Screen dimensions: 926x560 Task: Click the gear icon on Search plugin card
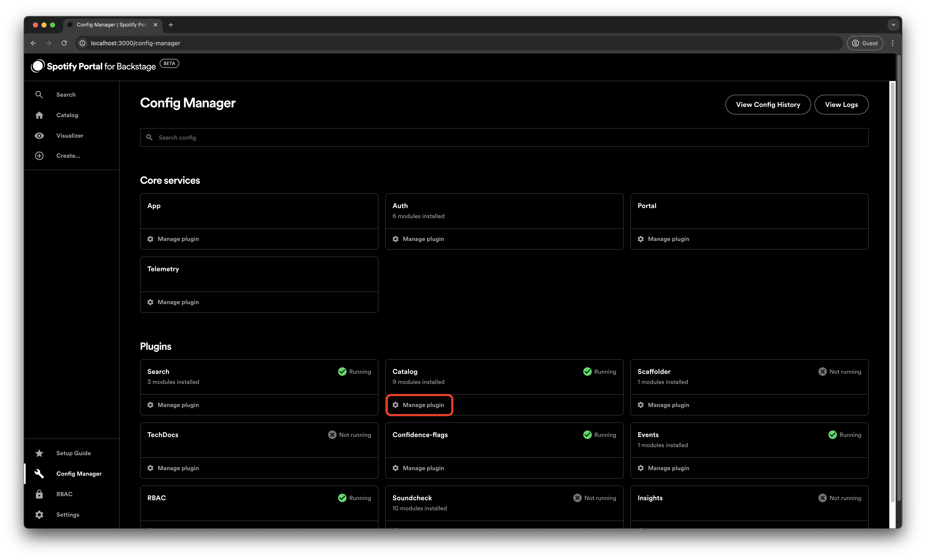tap(150, 405)
